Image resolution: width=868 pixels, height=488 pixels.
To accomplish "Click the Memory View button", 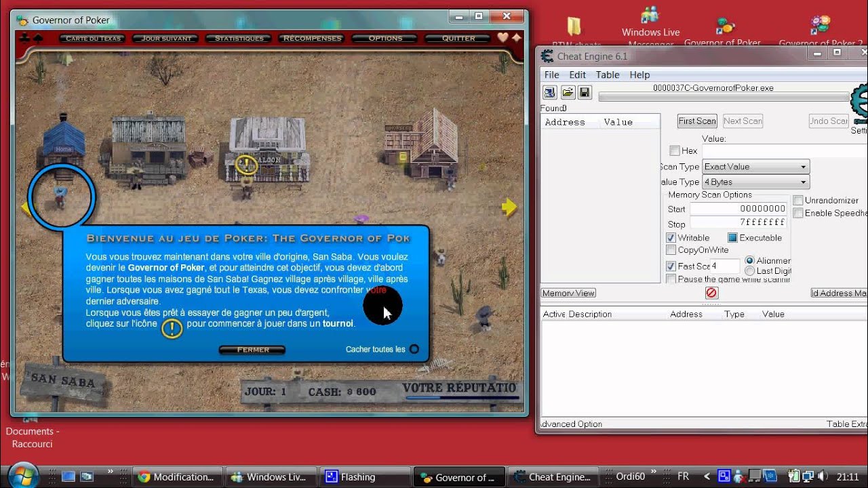I will click(x=568, y=293).
